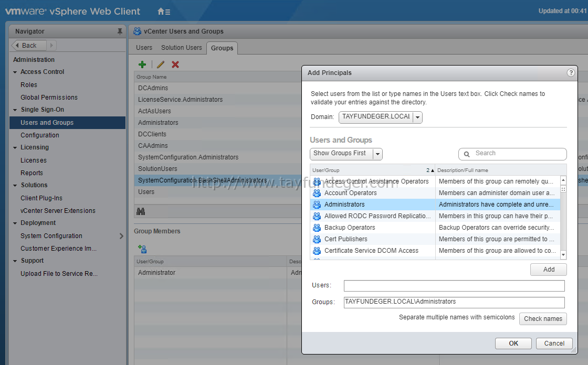Open Reports in the Navigator
This screenshot has height=365, width=588.
32,173
